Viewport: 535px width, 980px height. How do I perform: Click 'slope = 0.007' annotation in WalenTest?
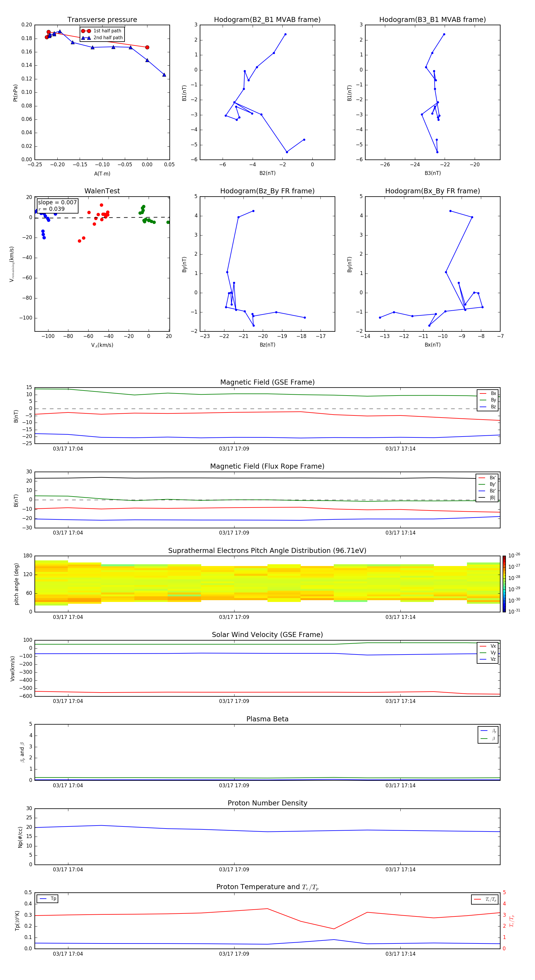pos(57,203)
